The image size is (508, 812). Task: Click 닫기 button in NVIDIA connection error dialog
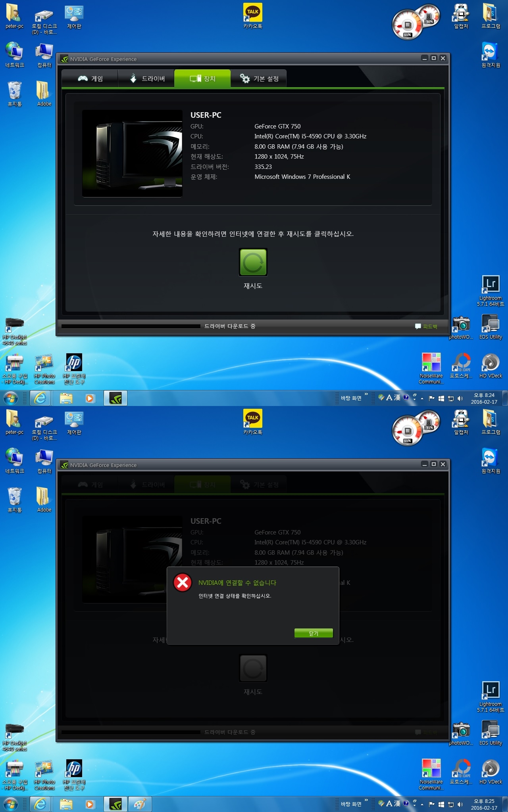[x=314, y=633]
